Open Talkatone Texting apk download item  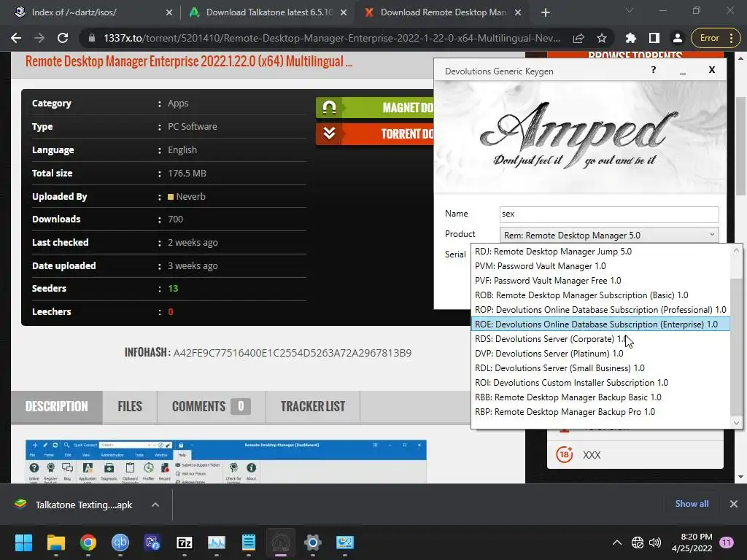(83, 505)
